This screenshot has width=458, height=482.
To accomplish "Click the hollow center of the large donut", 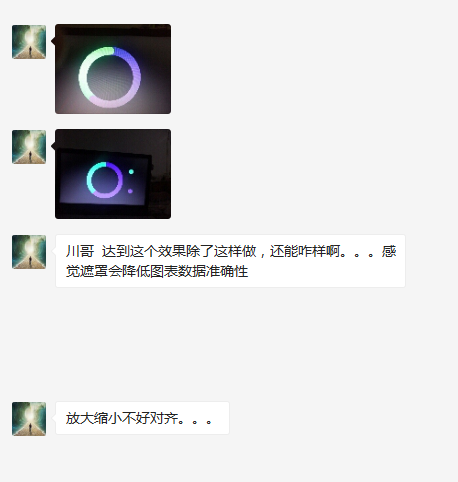I will pos(110,77).
